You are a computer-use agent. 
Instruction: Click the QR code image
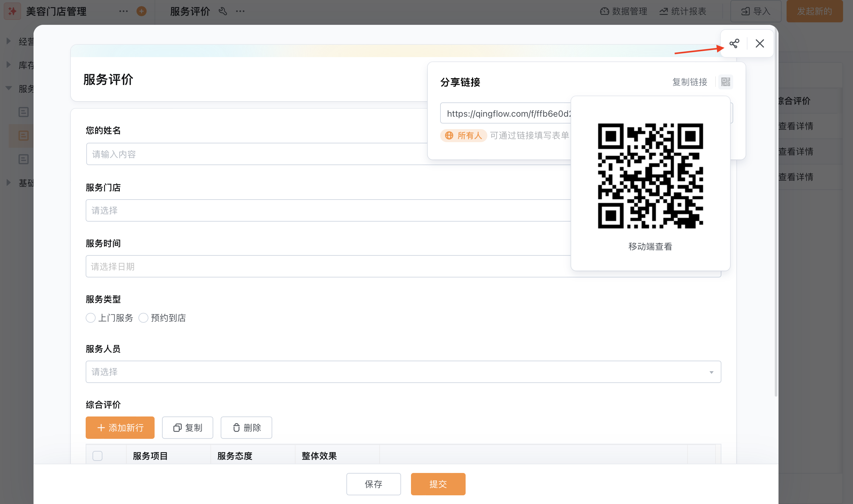coord(650,176)
